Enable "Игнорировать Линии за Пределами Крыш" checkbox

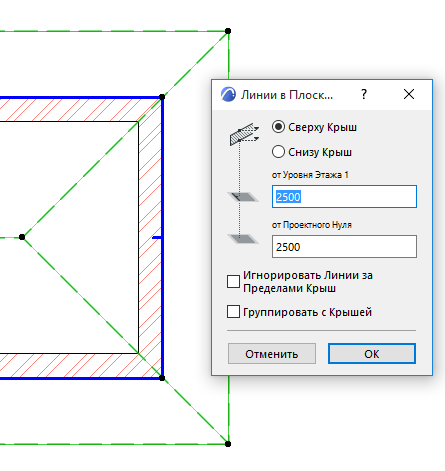pyautogui.click(x=233, y=281)
